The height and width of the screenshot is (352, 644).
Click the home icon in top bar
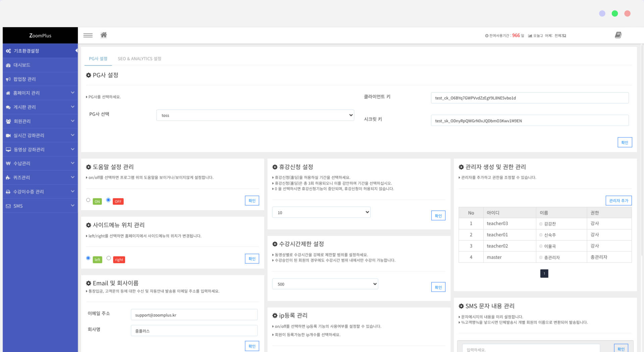[104, 35]
